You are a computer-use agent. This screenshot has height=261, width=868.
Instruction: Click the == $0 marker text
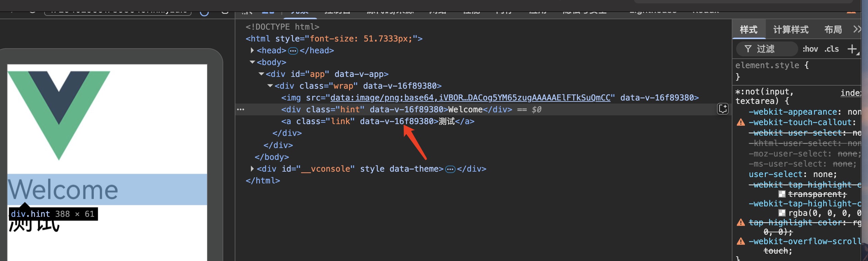[x=529, y=110]
